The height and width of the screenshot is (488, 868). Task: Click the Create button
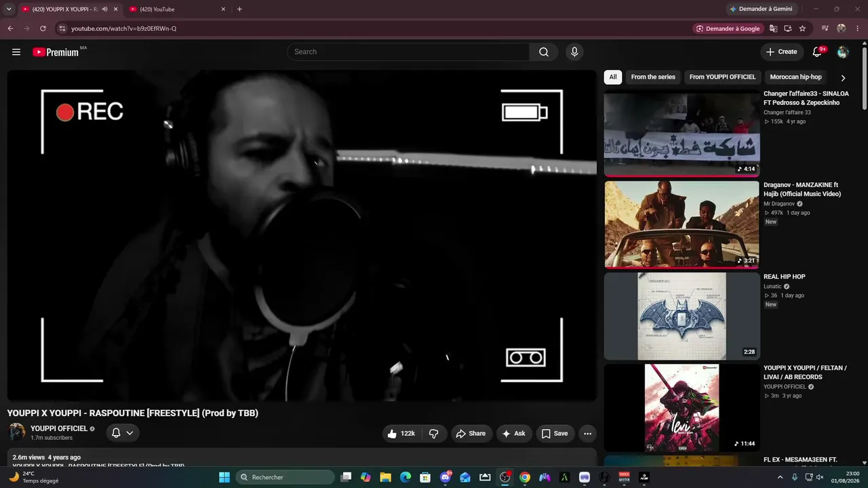tap(782, 52)
